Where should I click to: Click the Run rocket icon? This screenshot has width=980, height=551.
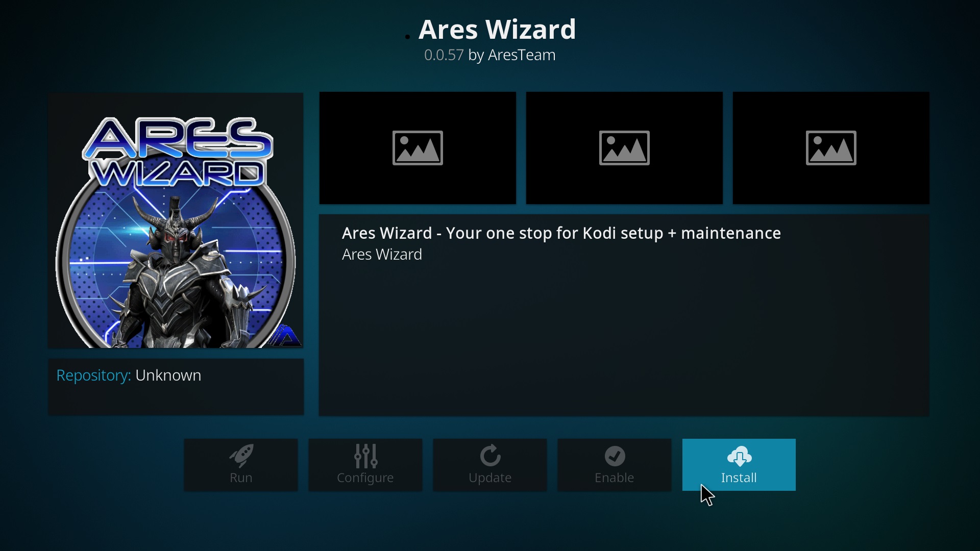pos(241,456)
